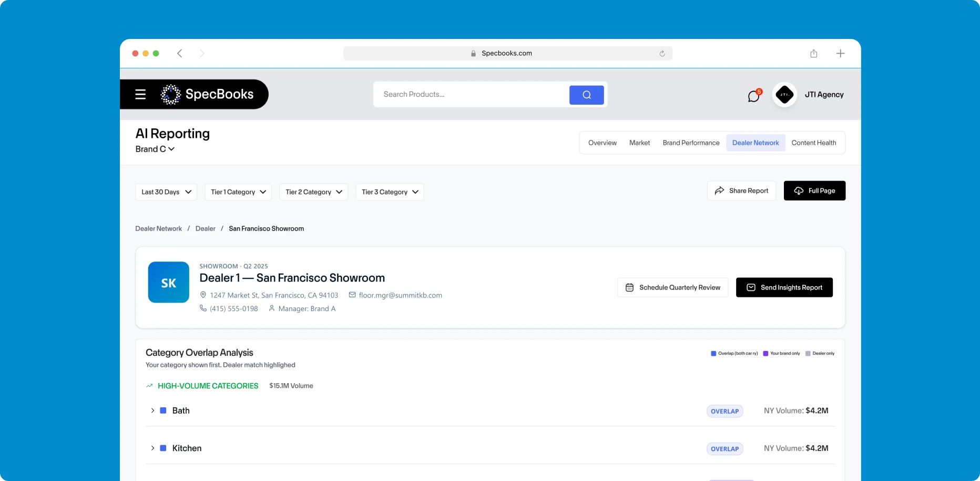980x481 pixels.
Task: Click the (415) 555-0198 phone number
Action: (x=234, y=309)
